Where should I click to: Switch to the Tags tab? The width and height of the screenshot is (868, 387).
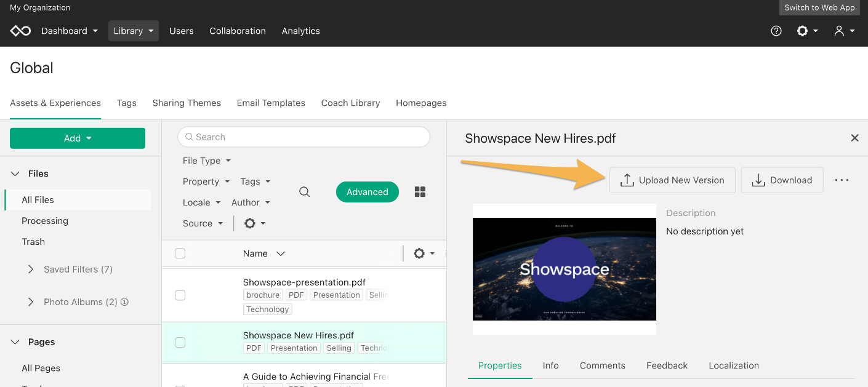tap(127, 103)
